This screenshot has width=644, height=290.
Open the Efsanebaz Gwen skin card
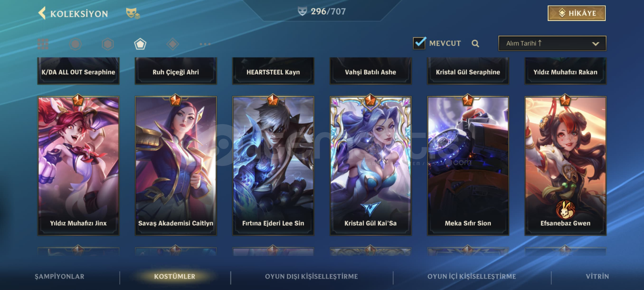pos(565,166)
